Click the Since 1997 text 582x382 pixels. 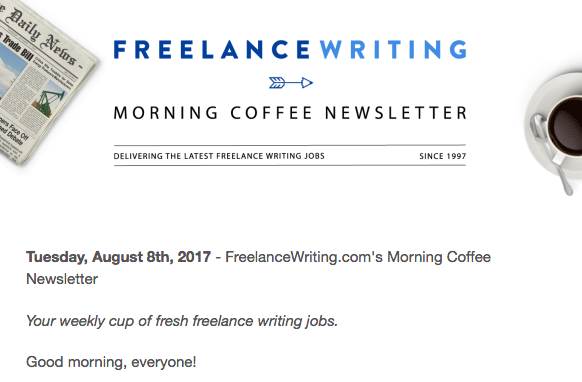442,156
